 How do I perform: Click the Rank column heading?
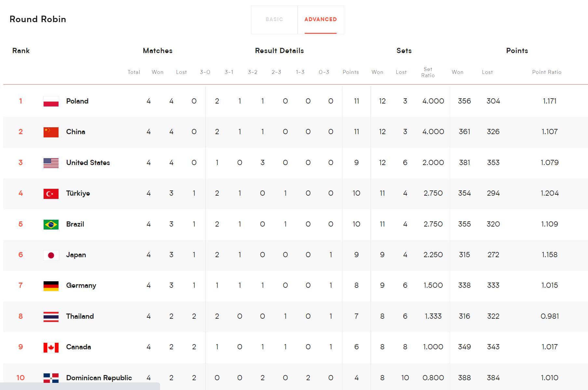click(x=21, y=51)
